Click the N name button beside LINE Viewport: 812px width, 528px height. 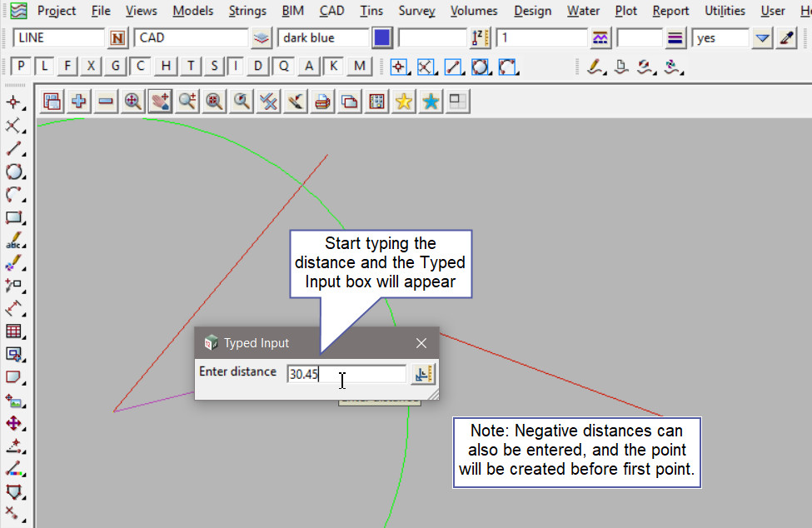point(118,38)
